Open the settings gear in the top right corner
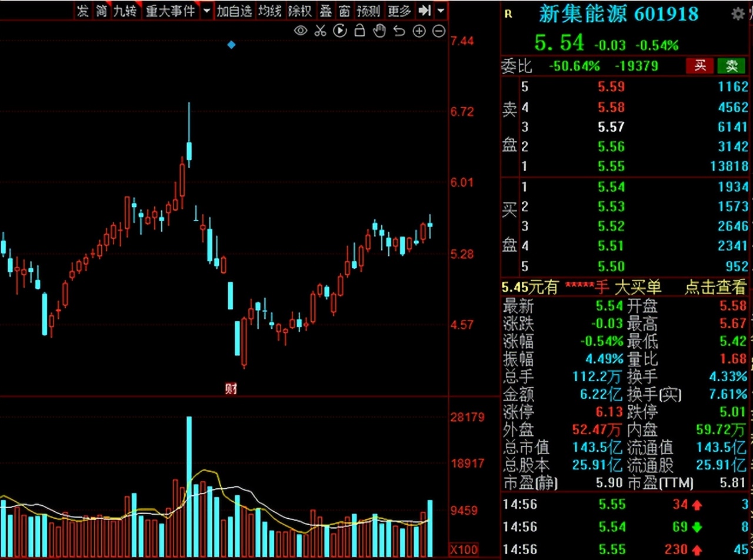Screen dimensions: 753x560 (x=739, y=13)
